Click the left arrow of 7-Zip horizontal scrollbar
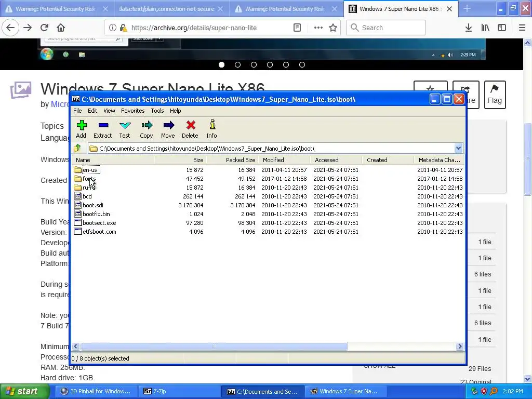 click(76, 347)
